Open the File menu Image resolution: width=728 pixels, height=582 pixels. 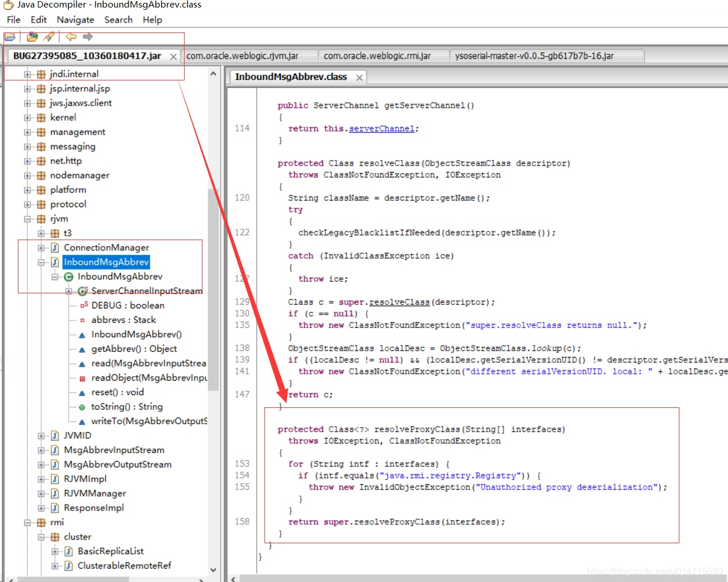[14, 20]
